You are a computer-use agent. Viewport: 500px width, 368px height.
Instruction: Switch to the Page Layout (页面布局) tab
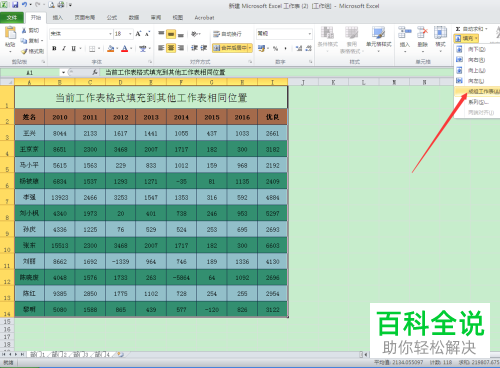[x=85, y=18]
